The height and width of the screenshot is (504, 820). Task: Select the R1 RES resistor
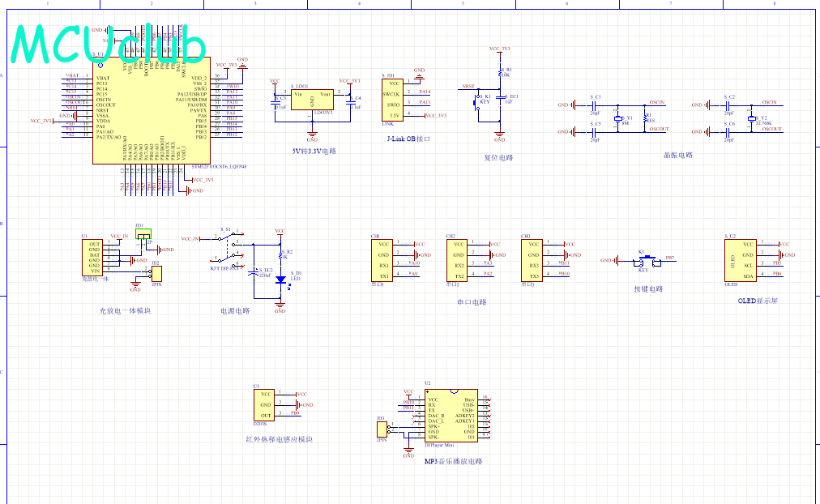(x=645, y=118)
